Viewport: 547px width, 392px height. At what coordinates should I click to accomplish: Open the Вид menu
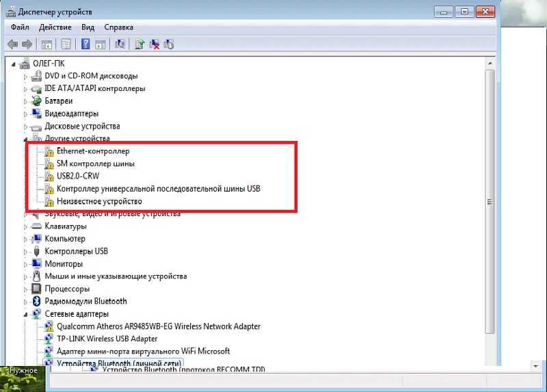click(88, 27)
